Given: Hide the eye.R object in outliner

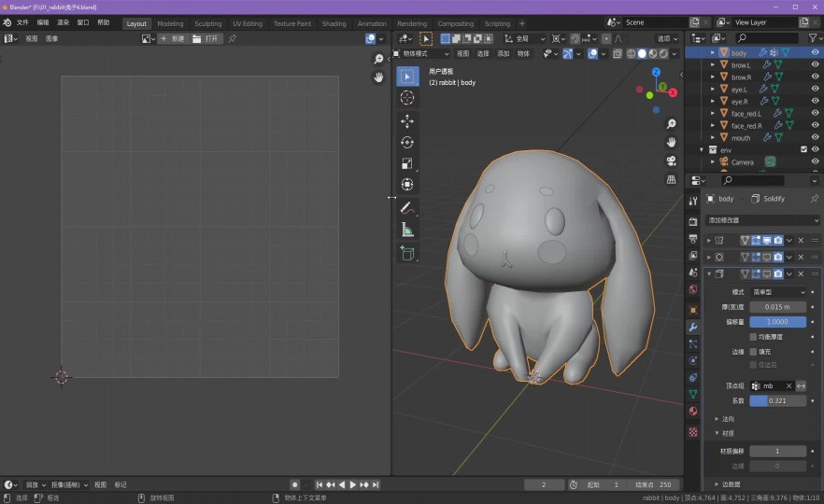Looking at the screenshot, I should click(x=815, y=101).
